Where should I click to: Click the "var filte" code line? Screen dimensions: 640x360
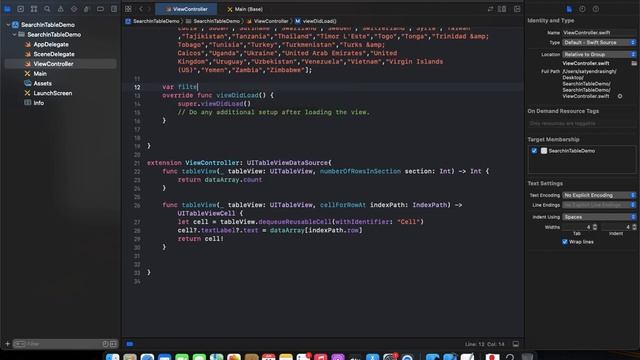(180, 87)
